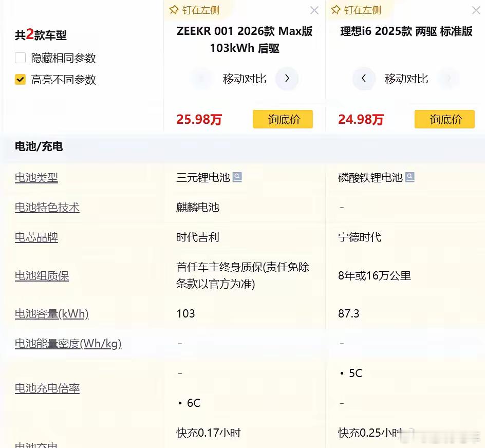Click 6C charging rate value

tap(194, 403)
